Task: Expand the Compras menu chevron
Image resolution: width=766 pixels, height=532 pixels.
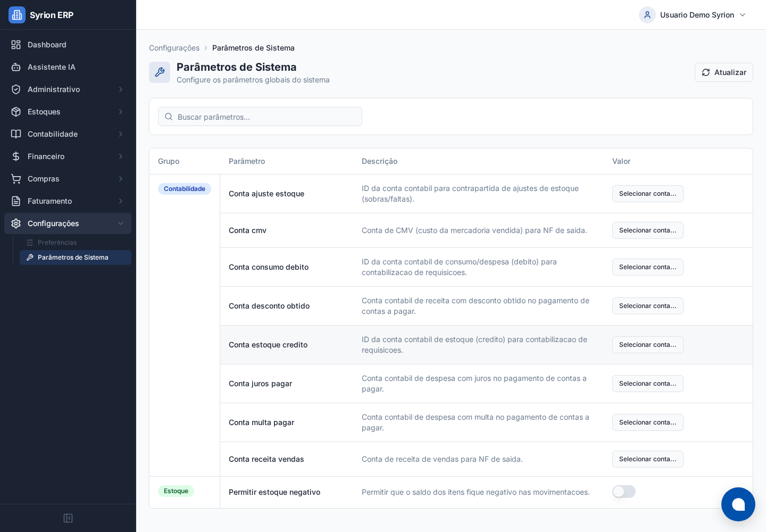Action: point(121,179)
